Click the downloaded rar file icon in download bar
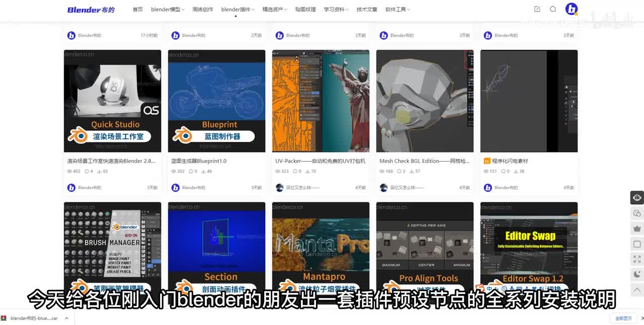Screen dimensions: 644x325 point(4,318)
